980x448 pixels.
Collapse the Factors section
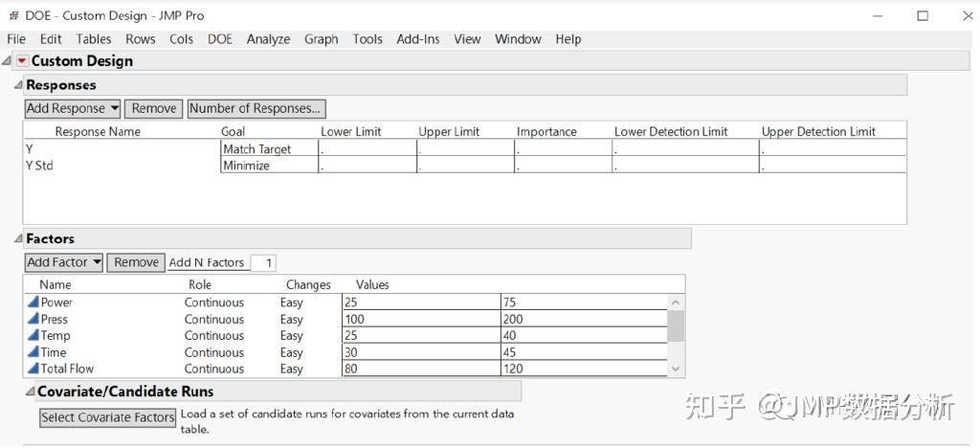(18, 239)
